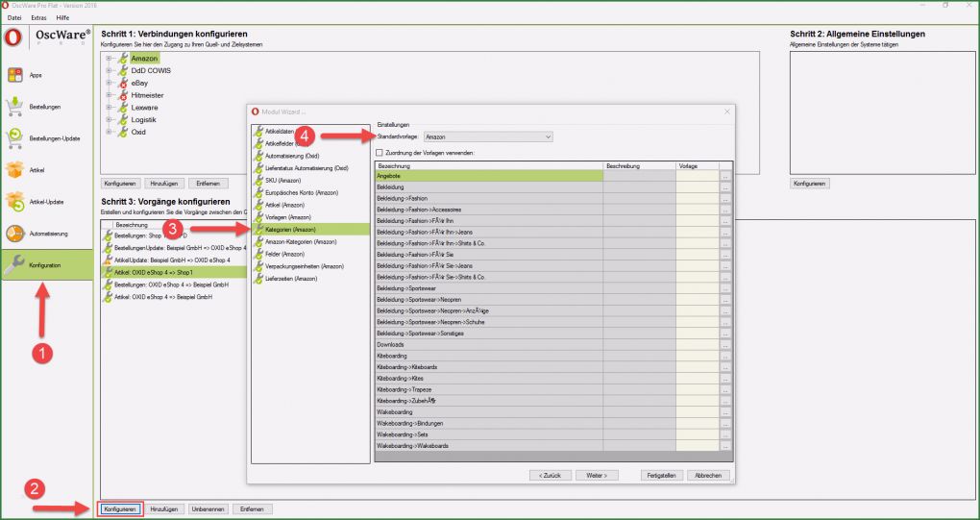
Task: Click the ellipsis button for Angebote row
Action: click(725, 177)
